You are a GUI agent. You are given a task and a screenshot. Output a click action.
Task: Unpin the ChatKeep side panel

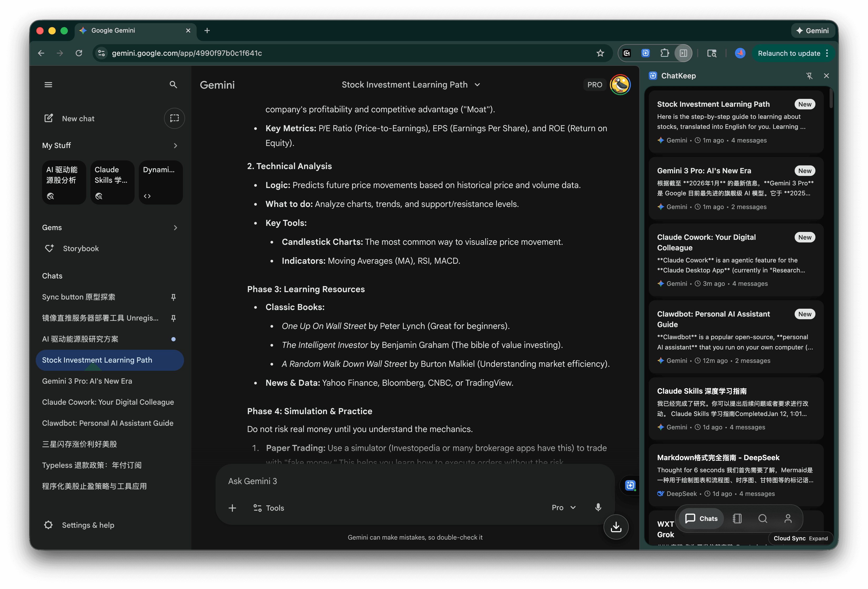pos(810,76)
